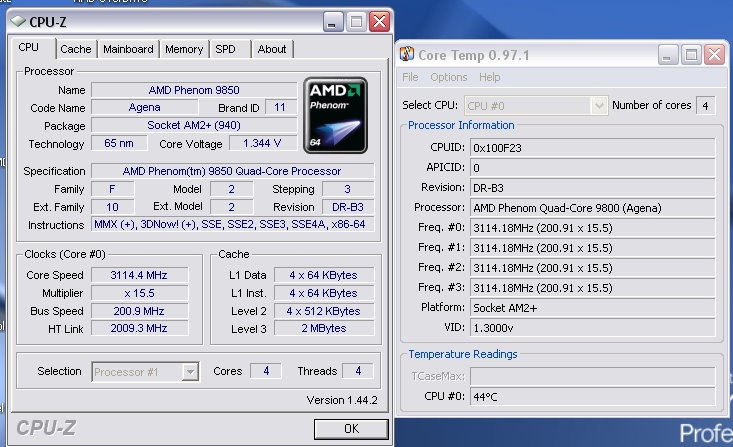Click the Bus Speed value 200.9 MHz
The image size is (733, 447).
pos(139,311)
